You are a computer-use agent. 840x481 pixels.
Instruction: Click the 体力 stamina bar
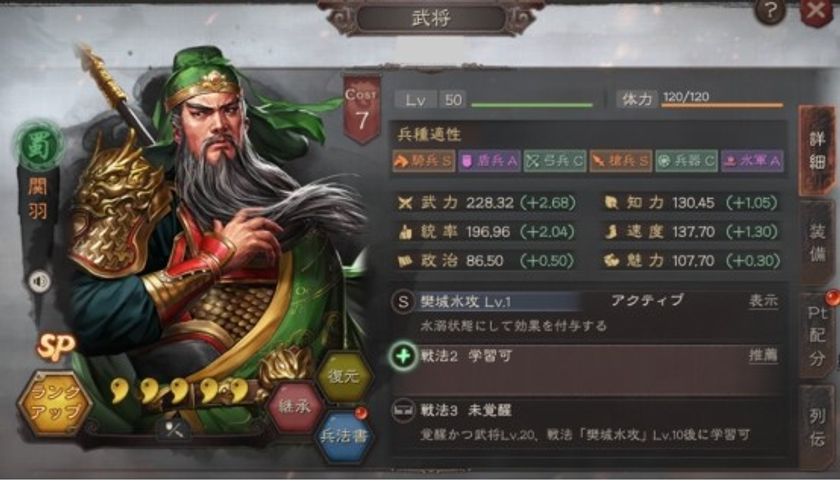(722, 106)
